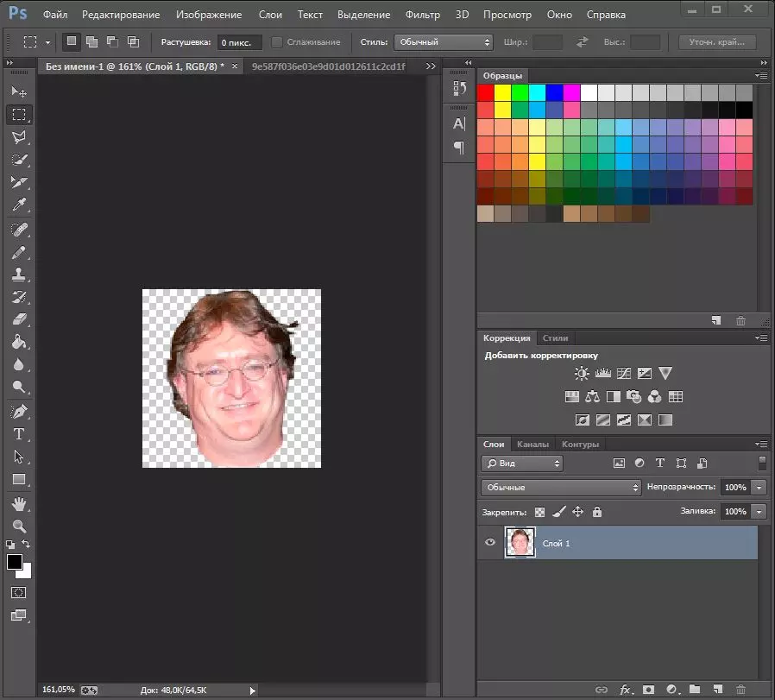Open the Стили dropdown in options bar
775x700 pixels.
pos(443,42)
